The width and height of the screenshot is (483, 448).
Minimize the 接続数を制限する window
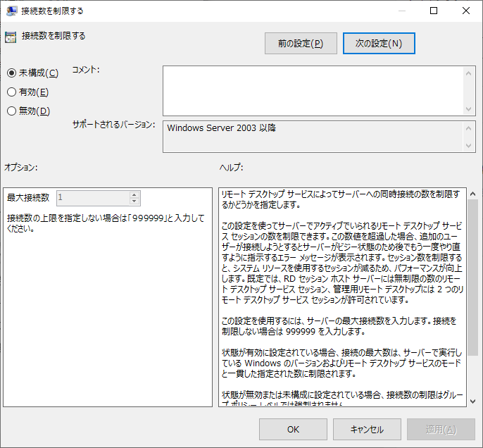[401, 11]
